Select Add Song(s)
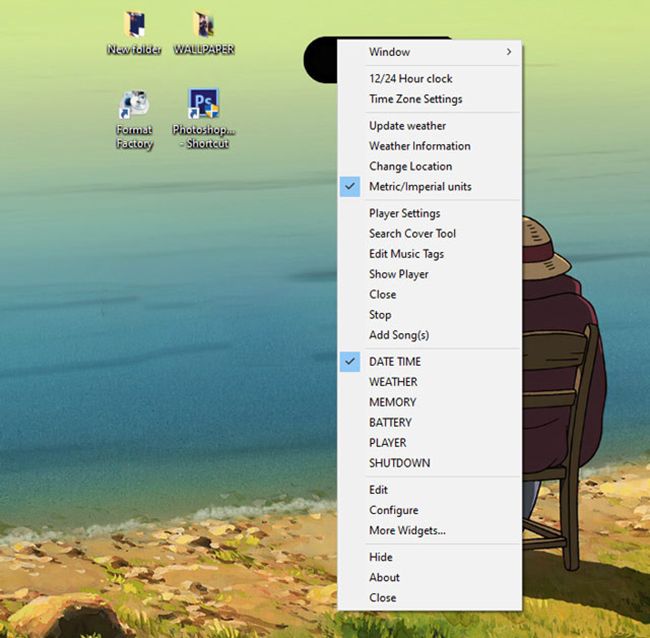650x638 pixels. 429,335
